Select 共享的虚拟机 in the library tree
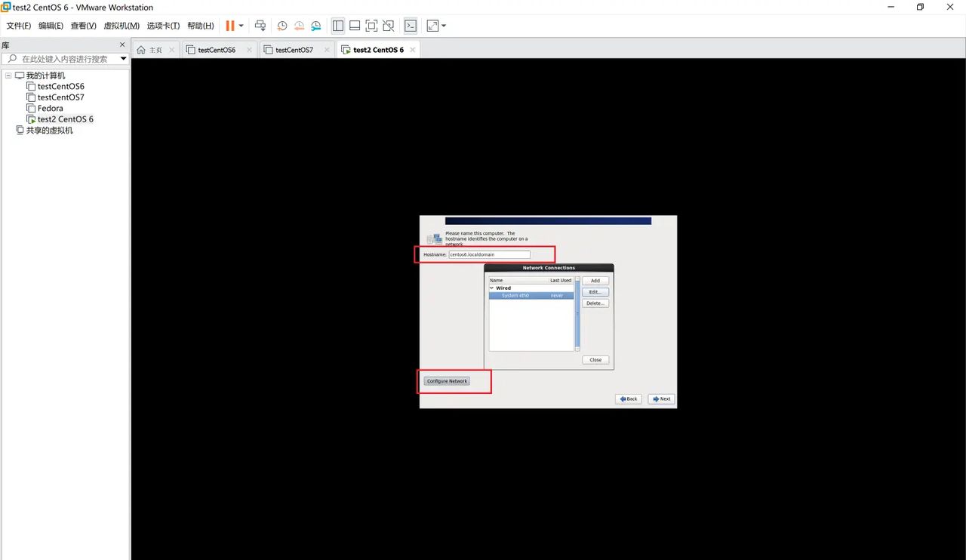This screenshot has width=966, height=560. 50,131
